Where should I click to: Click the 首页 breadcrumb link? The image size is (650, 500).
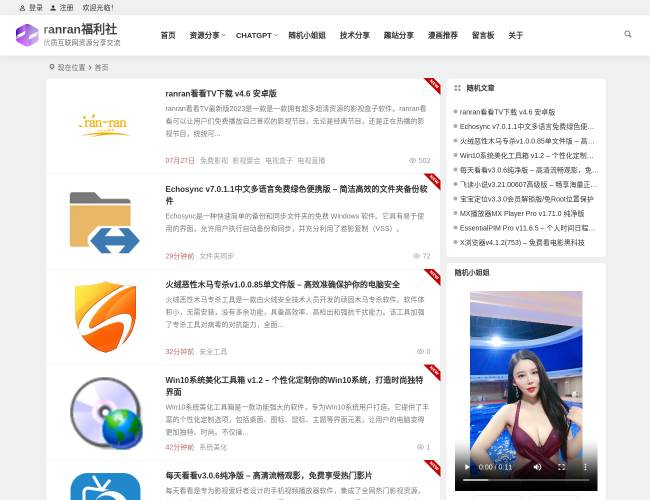[102, 67]
